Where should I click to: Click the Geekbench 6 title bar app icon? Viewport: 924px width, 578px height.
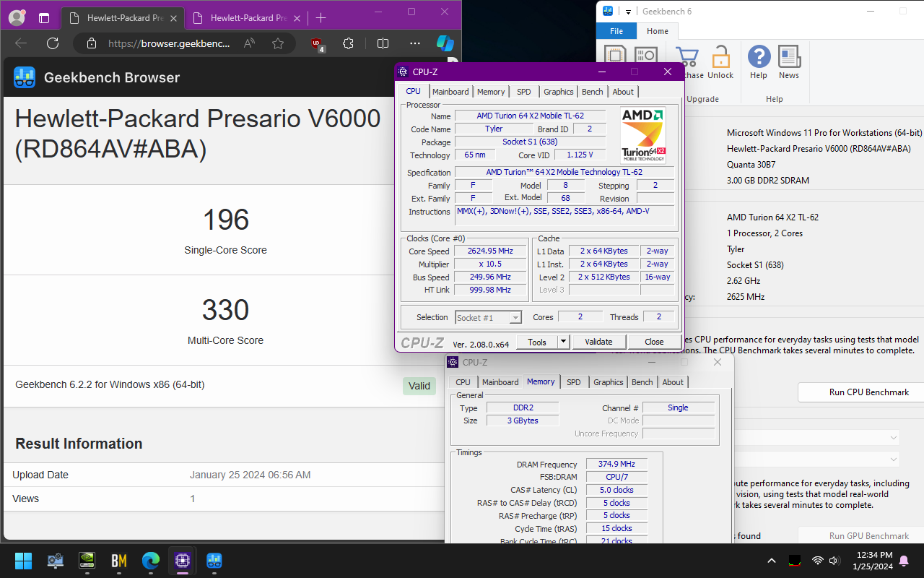coord(609,11)
